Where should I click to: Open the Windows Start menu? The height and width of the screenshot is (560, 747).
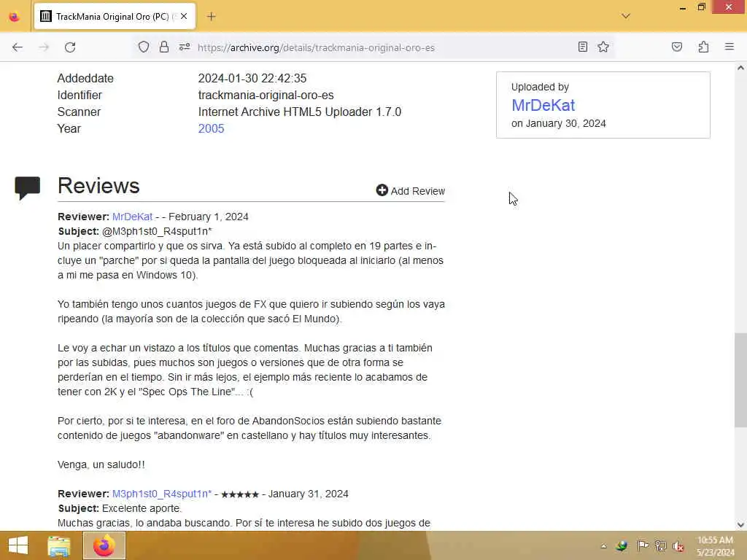point(18,545)
